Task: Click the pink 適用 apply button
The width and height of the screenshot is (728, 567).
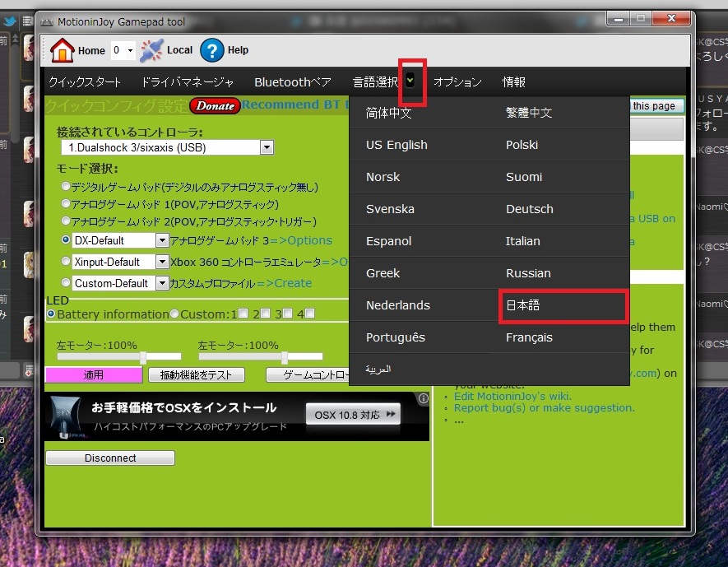Action: coord(93,374)
